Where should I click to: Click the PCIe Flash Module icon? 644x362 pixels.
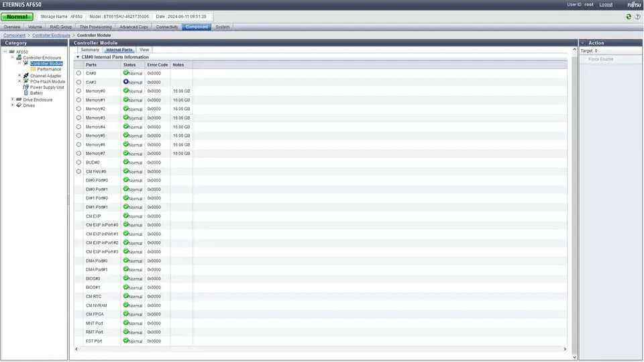26,81
